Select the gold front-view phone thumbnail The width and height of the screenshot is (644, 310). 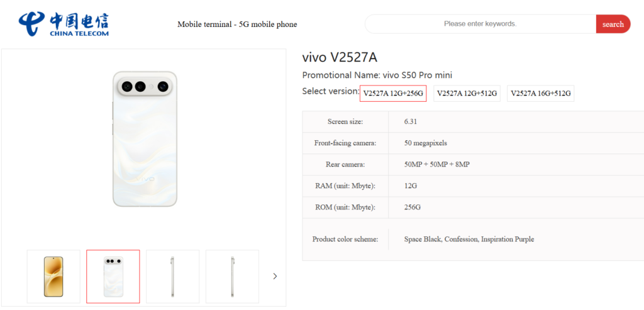[53, 276]
